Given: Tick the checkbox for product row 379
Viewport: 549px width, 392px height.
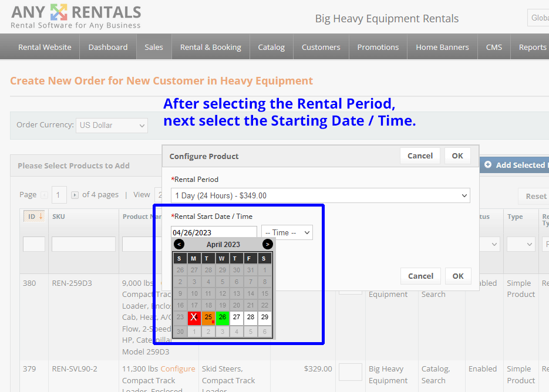Looking at the screenshot, I should (x=351, y=371).
